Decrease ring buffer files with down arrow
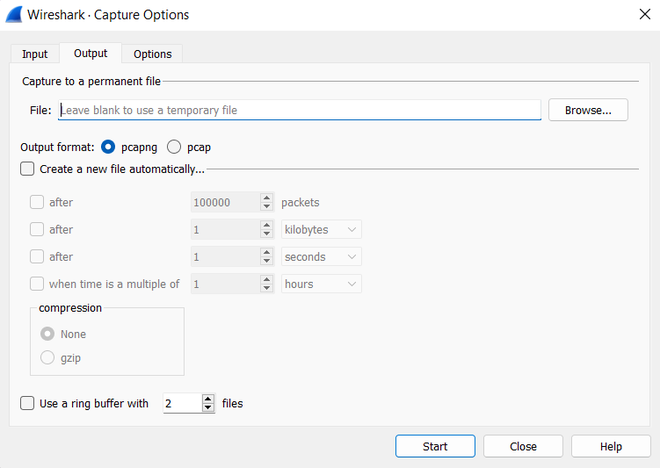Image resolution: width=660 pixels, height=468 pixels. (x=208, y=409)
